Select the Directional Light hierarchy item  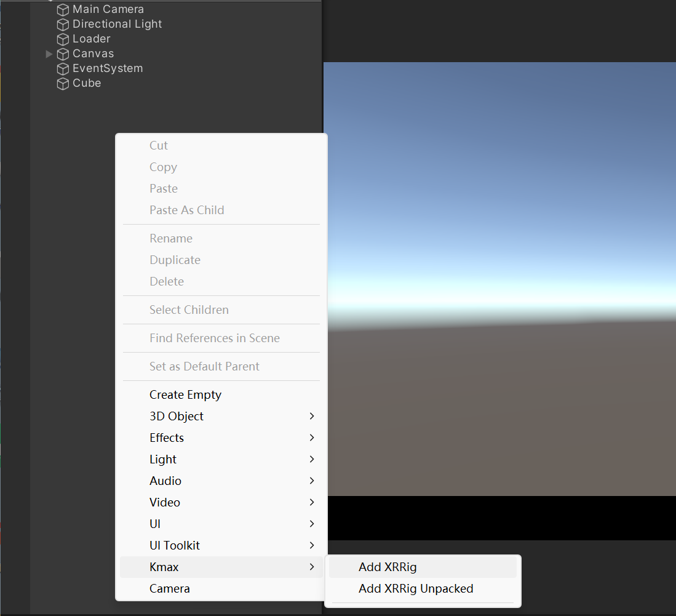point(117,25)
